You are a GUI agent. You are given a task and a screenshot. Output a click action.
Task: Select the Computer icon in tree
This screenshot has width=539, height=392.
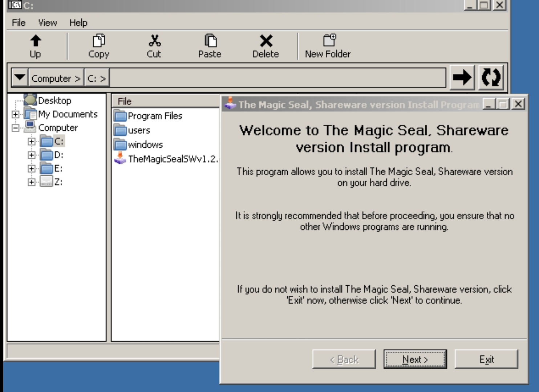coord(31,127)
